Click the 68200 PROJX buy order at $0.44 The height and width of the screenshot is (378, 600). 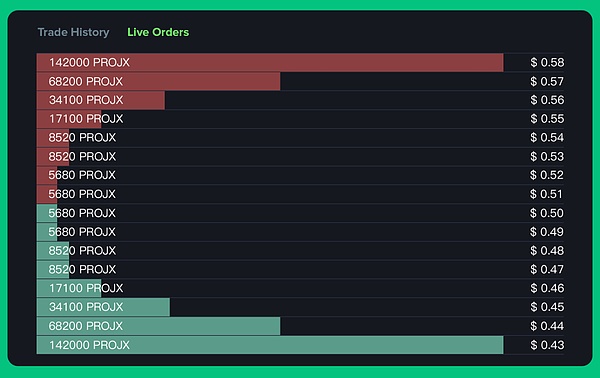[300, 326]
